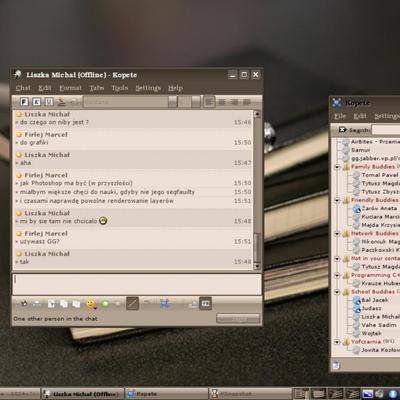Click the hourglass taskbar entry
This screenshot has width=400, height=400.
pyautogui.click(x=250, y=394)
